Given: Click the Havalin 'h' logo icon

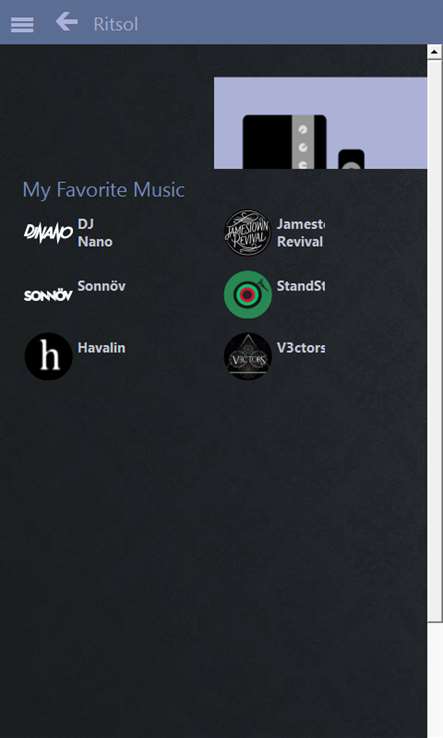Looking at the screenshot, I should 48,356.
